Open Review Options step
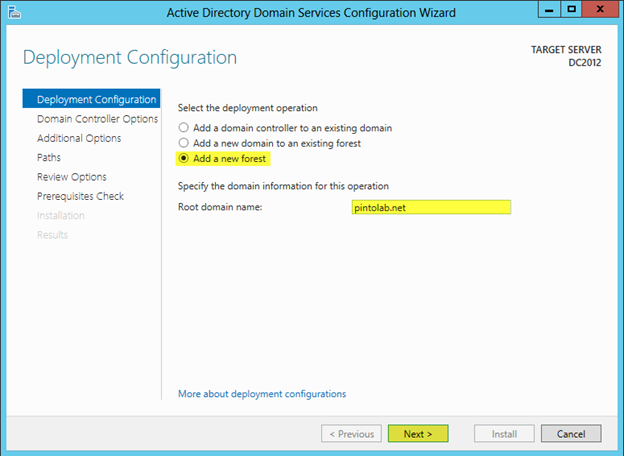The width and height of the screenshot is (624, 456). point(72,177)
